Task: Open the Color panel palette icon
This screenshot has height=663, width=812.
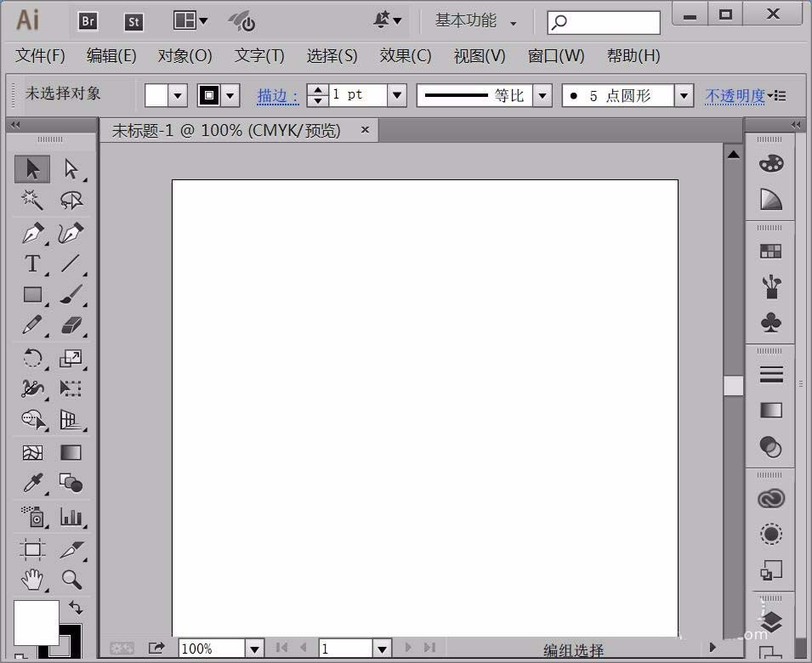Action: (771, 163)
